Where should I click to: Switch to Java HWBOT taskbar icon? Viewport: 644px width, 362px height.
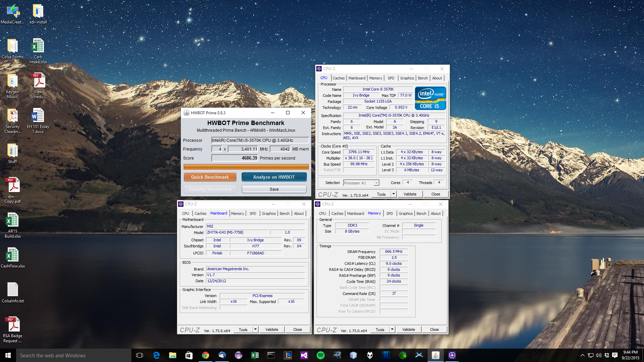(435, 355)
